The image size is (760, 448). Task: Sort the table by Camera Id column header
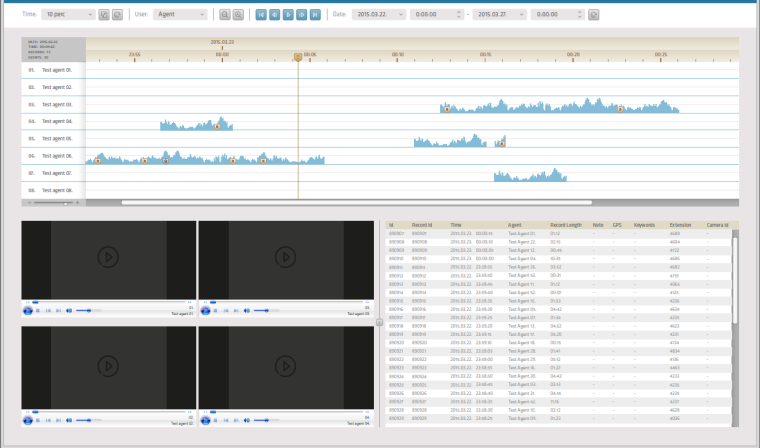(717, 225)
